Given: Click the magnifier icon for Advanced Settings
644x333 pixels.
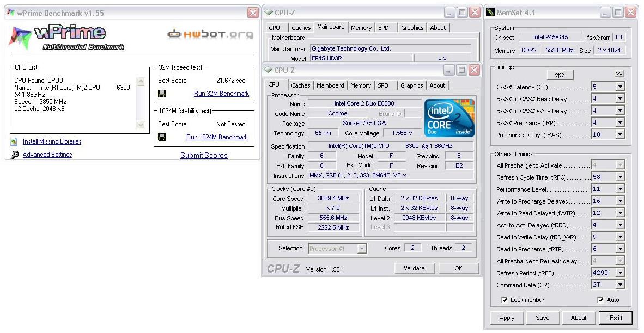Looking at the screenshot, I should (x=14, y=155).
